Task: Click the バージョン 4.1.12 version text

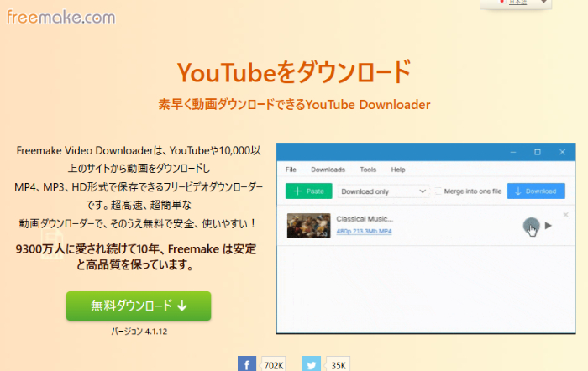Action: pos(139,332)
